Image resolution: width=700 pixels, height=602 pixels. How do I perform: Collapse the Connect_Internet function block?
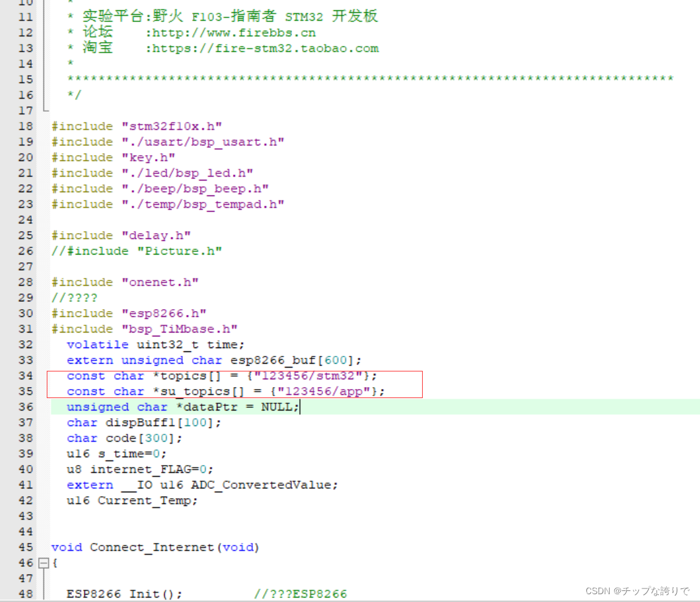[44, 562]
